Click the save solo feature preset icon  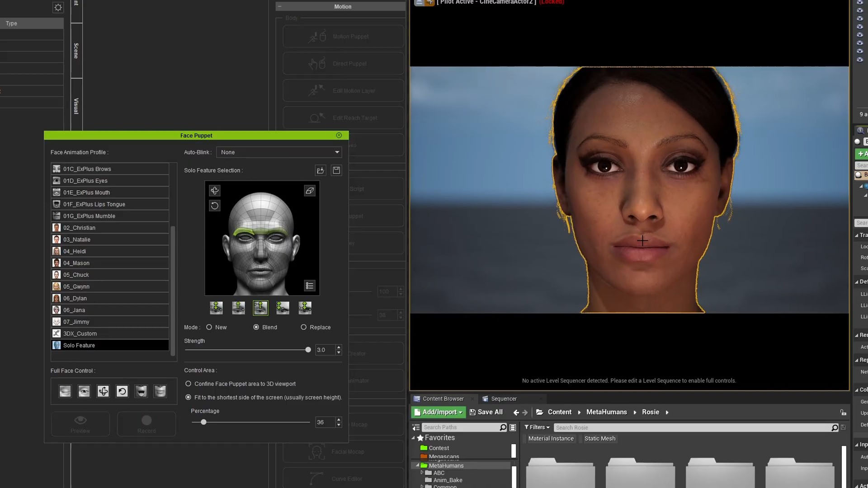coord(336,170)
